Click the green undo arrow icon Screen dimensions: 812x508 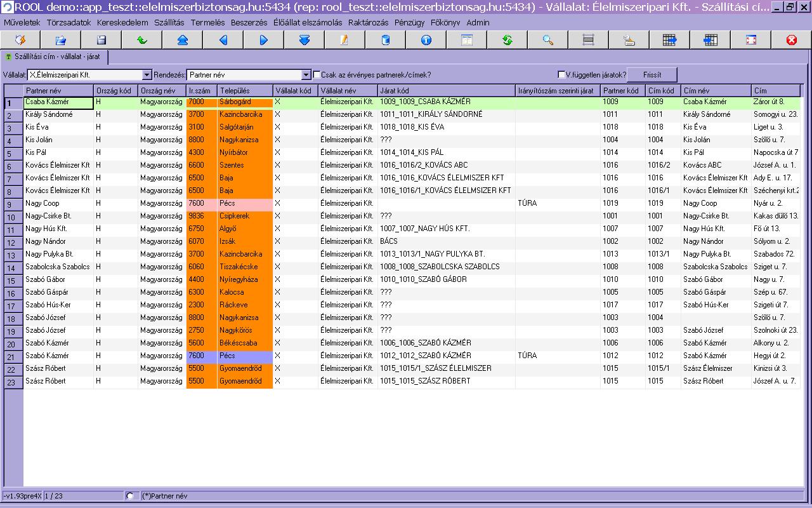[142, 40]
